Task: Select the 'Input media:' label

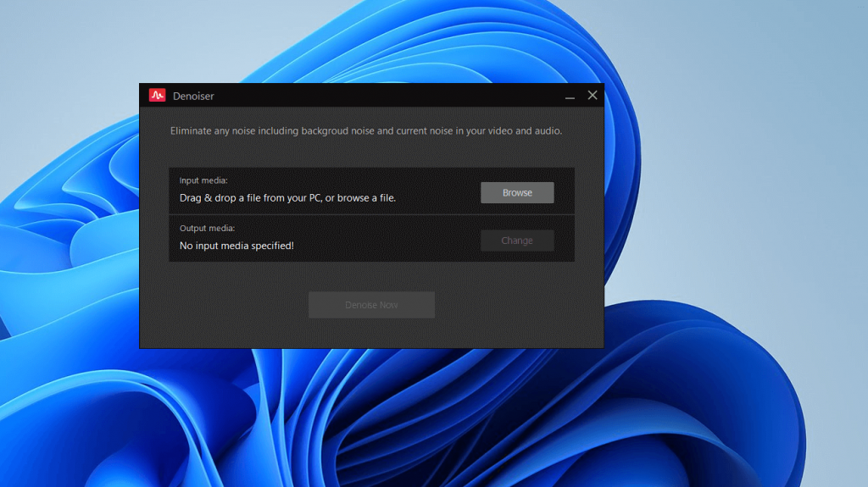Action: click(203, 180)
